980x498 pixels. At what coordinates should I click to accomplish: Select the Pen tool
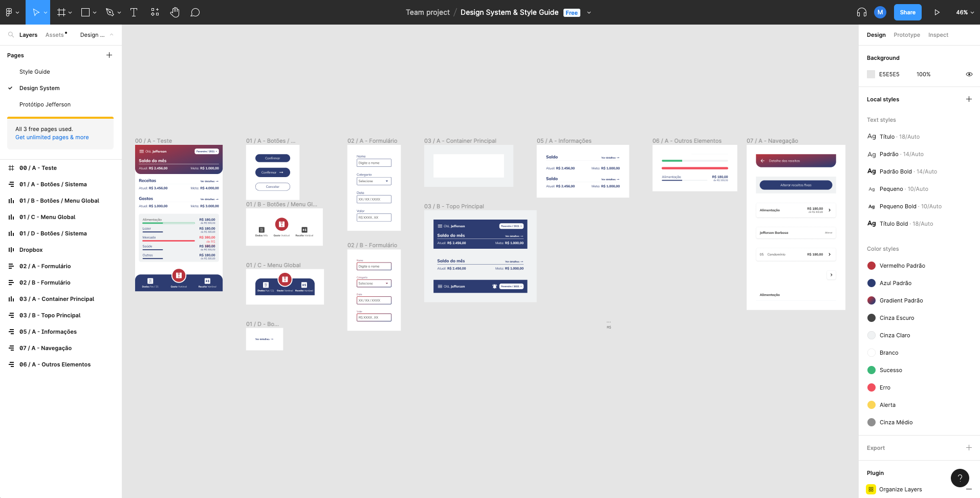110,12
